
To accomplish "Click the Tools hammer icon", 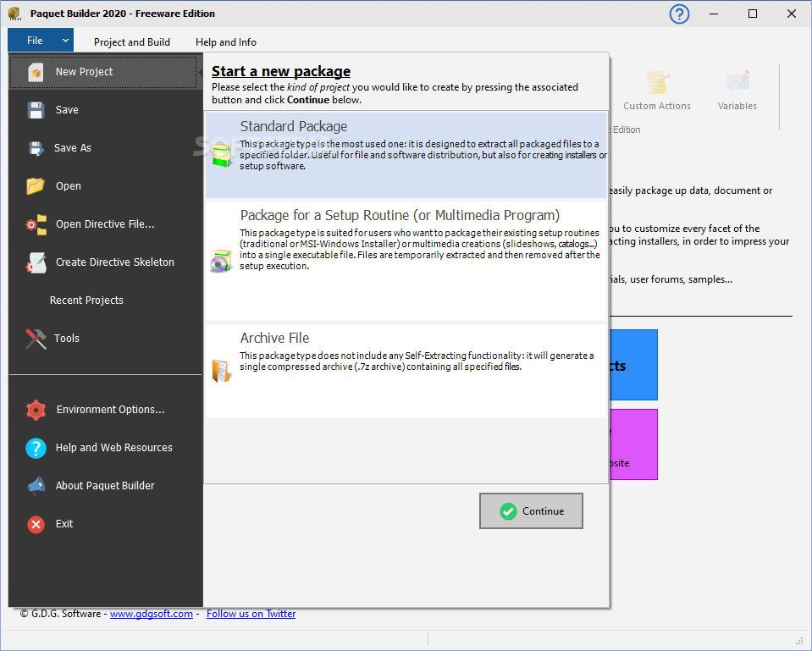I will [x=36, y=339].
